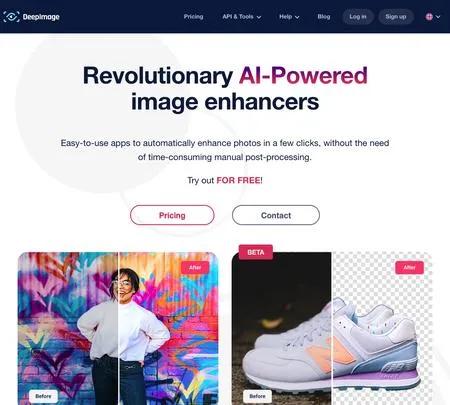Click After label on sneaker image
Viewport: 450px width, 405px height.
click(409, 267)
